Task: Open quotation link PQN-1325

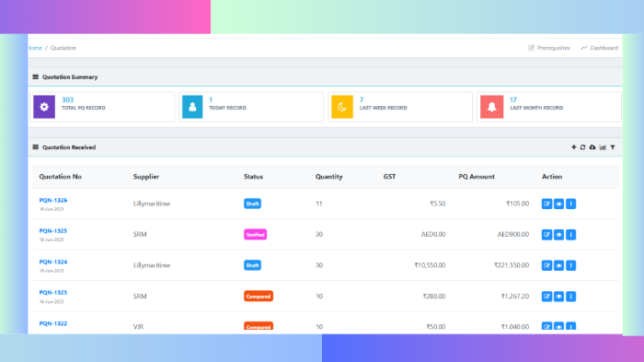Action: point(53,231)
